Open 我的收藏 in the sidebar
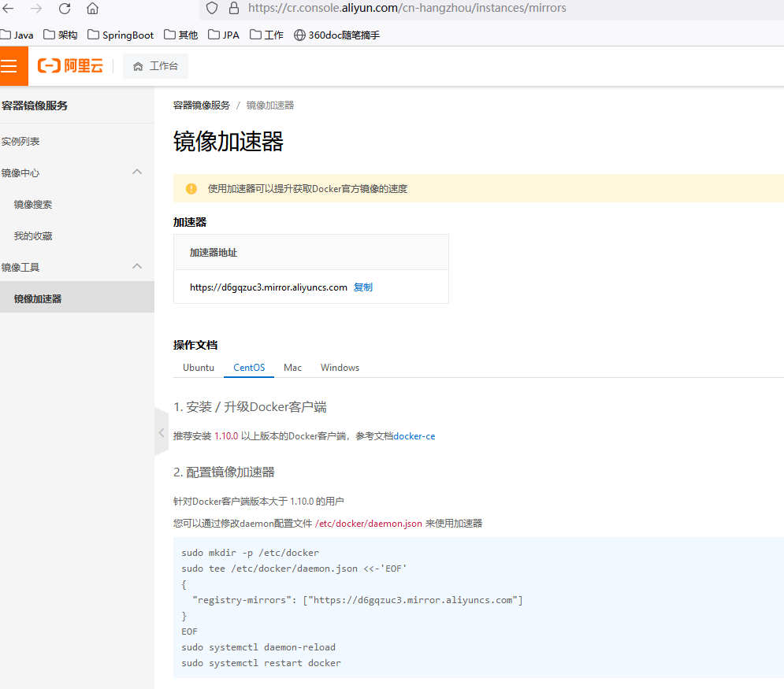784x689 pixels. tap(33, 235)
